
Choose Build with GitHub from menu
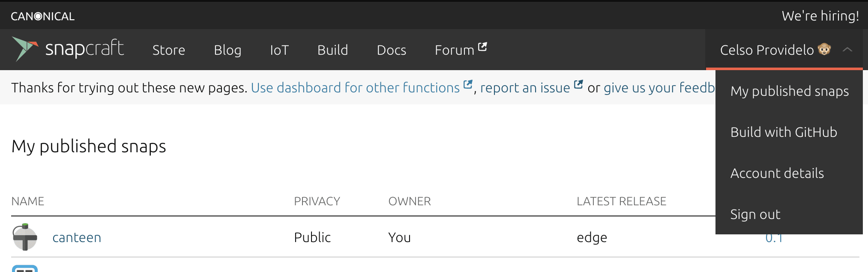tap(784, 132)
